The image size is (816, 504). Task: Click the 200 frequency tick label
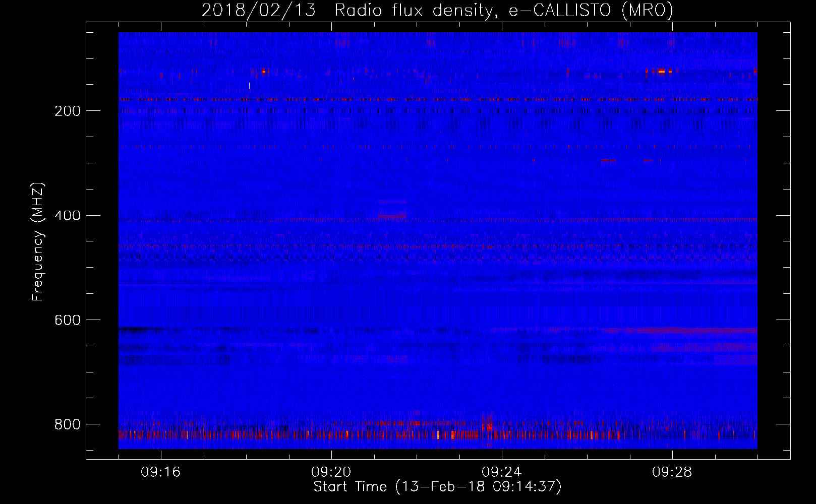click(x=68, y=111)
